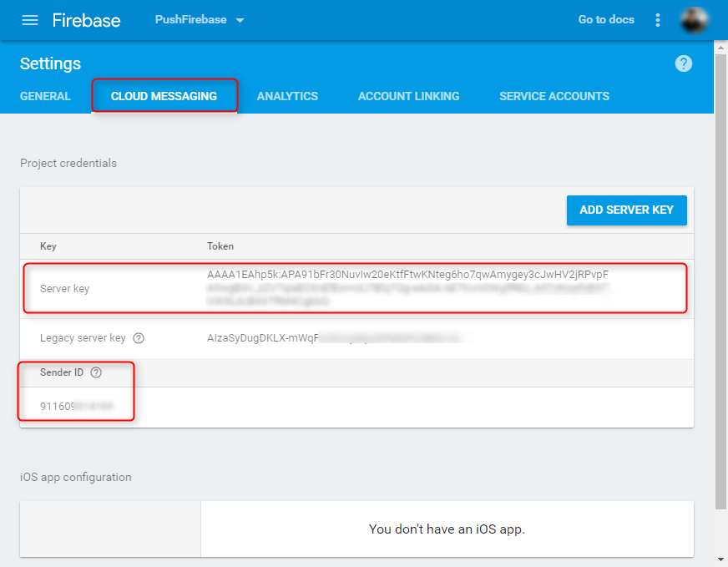Image resolution: width=728 pixels, height=567 pixels.
Task: Click the vertical scrollbar thumb
Action: coord(720,281)
